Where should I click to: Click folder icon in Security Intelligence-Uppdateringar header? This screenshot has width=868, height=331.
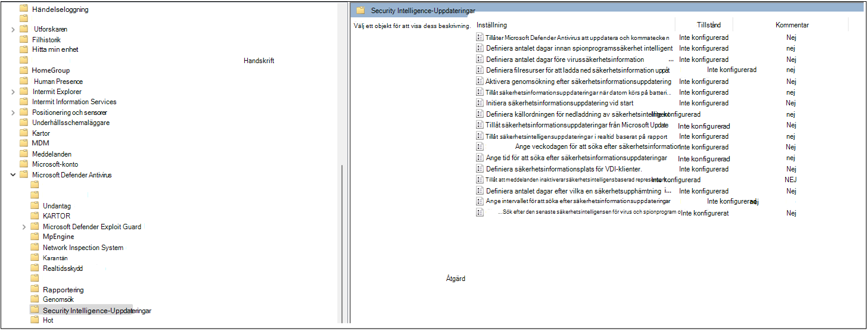(360, 10)
